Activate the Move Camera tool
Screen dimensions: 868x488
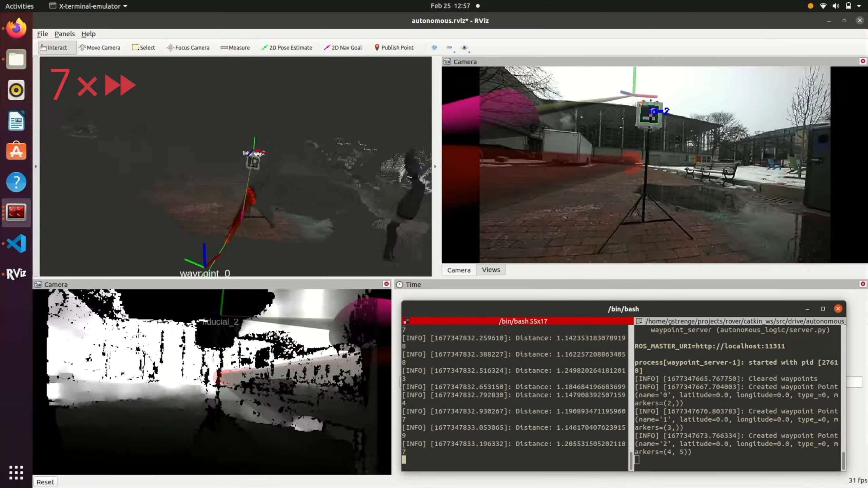click(99, 47)
